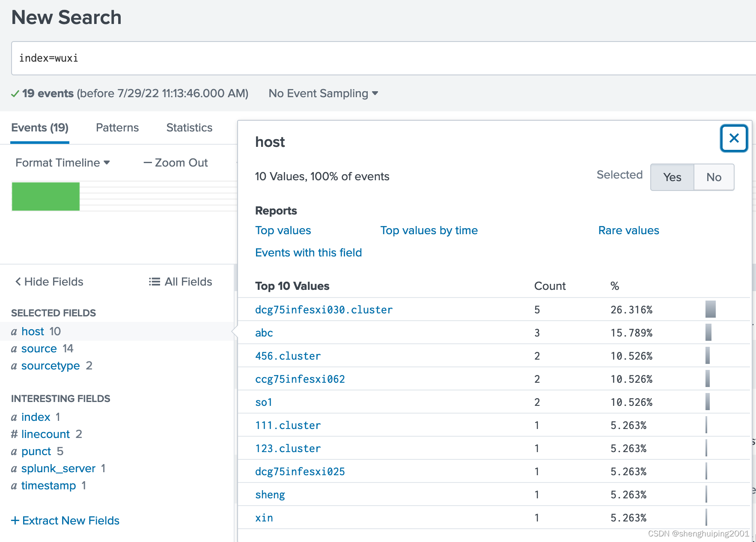This screenshot has height=542, width=756.
Task: Click the string type icon beside sourcetype
Action: pos(14,366)
